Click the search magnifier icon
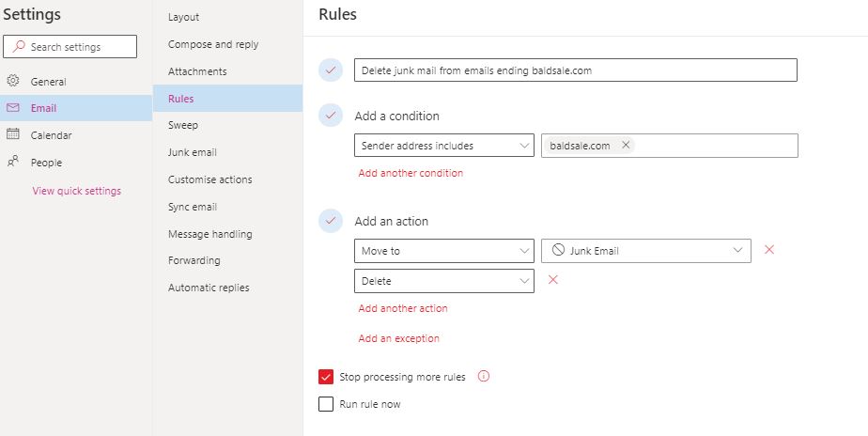Screen dimensions: 868x436 point(19,46)
